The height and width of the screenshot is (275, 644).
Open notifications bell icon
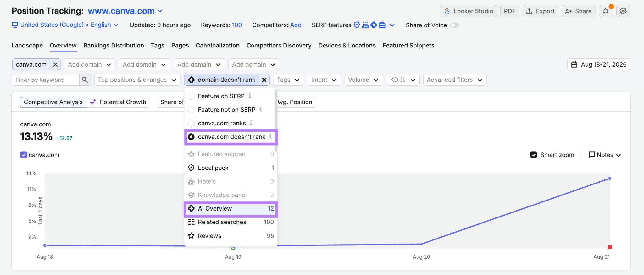[x=606, y=11]
